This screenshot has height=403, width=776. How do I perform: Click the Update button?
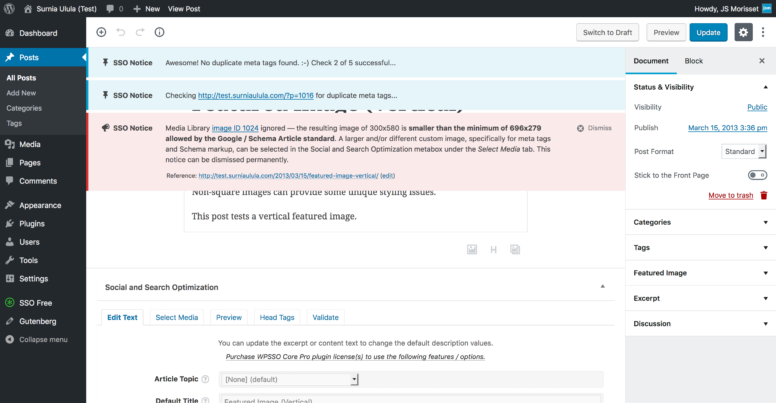(708, 32)
